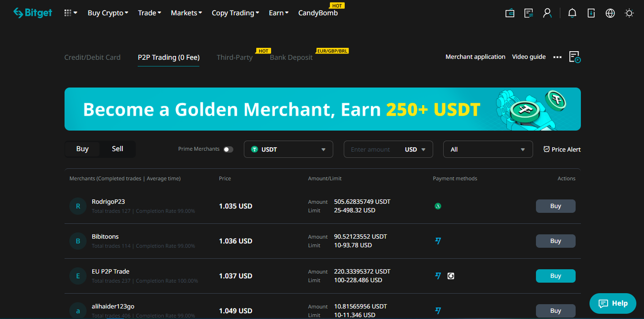Click RodrigoP23's green payment method icon
644x319 pixels.
click(437, 206)
